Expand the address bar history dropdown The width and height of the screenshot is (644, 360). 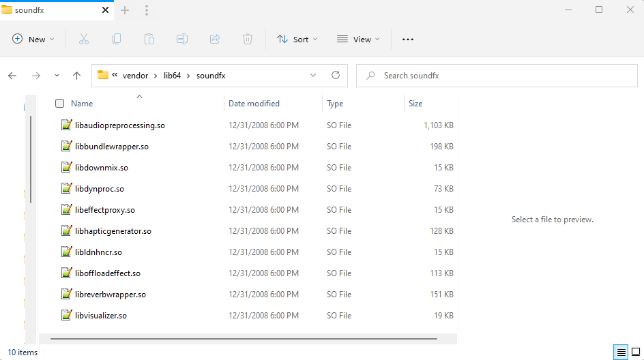(313, 75)
